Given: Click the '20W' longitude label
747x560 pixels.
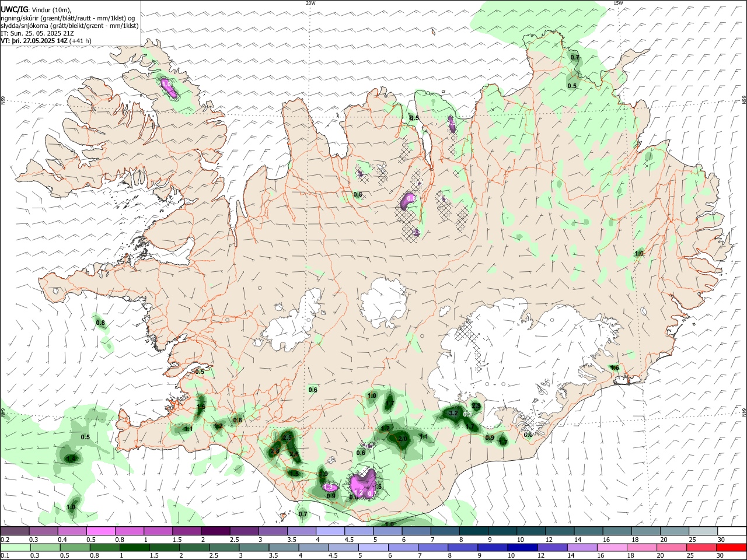Looking at the screenshot, I should pyautogui.click(x=310, y=3).
